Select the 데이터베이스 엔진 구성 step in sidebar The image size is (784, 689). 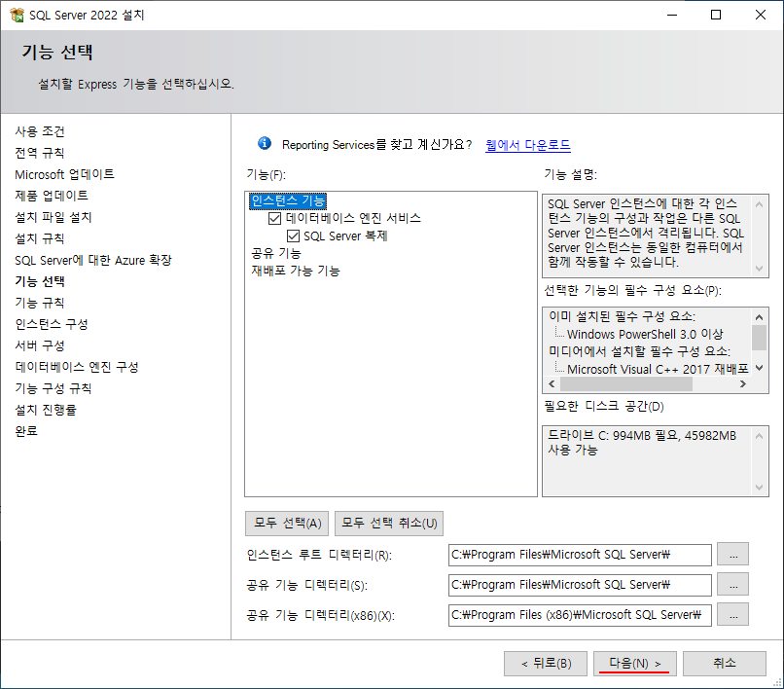pyautogui.click(x=77, y=367)
